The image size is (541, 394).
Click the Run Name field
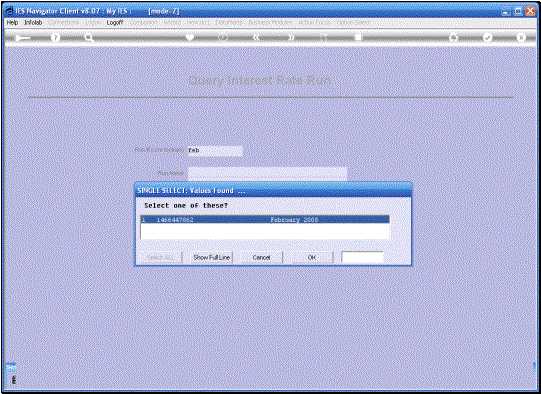click(x=267, y=173)
